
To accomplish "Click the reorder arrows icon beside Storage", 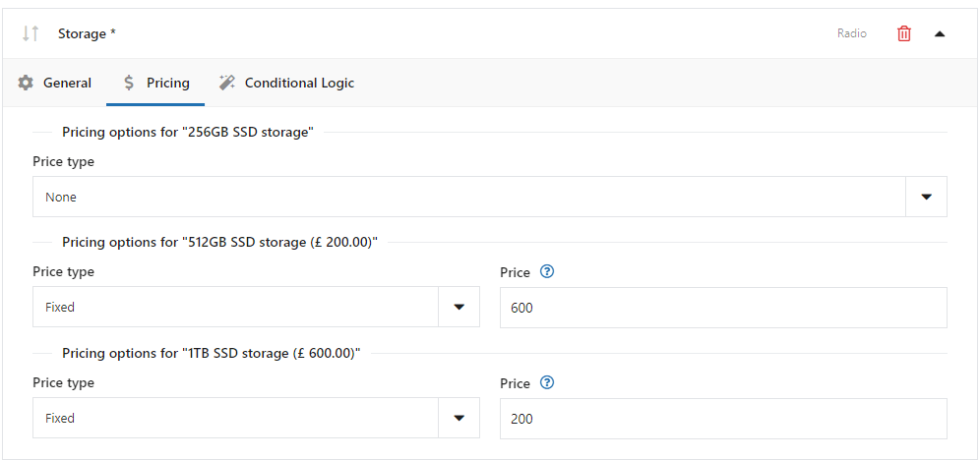I will point(30,33).
